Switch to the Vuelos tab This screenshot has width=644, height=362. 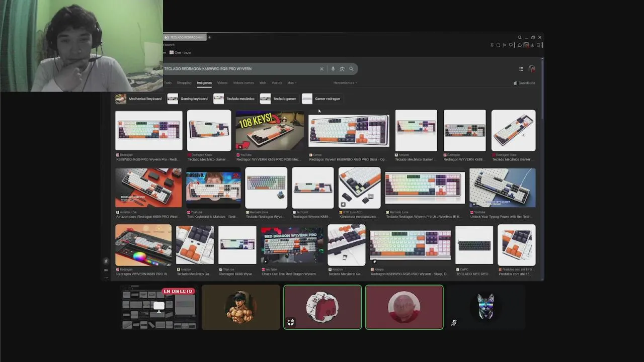tap(277, 83)
